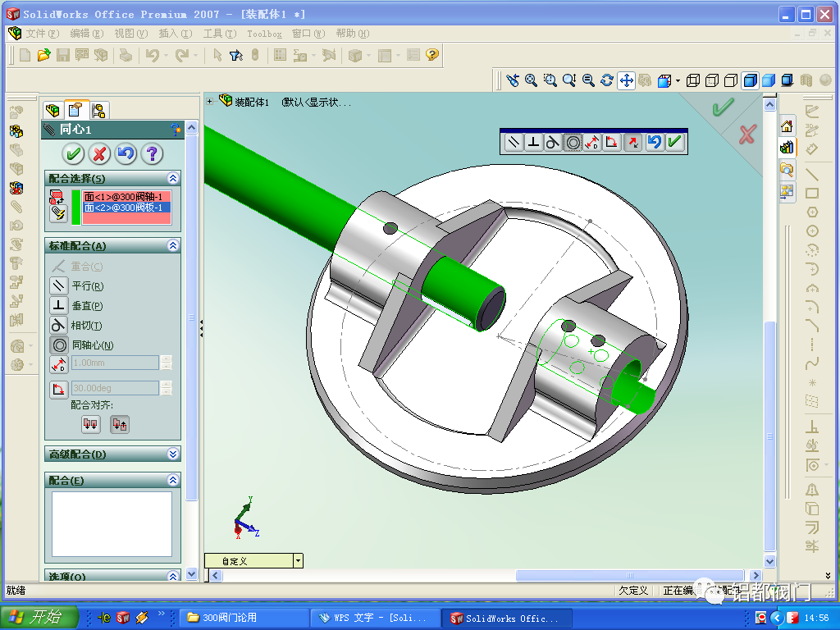Viewport: 840px width, 630px height.
Task: Toggle 配合对齐 aligned orientation
Action: (91, 425)
